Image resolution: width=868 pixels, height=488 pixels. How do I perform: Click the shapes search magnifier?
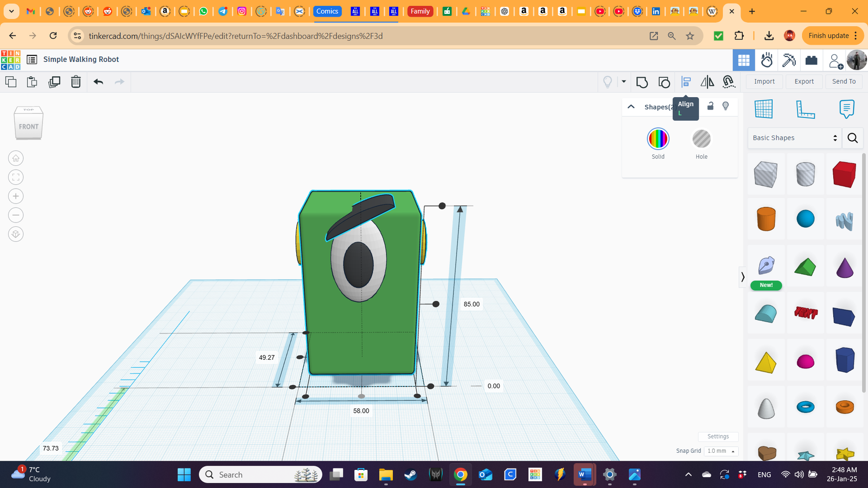coord(853,138)
